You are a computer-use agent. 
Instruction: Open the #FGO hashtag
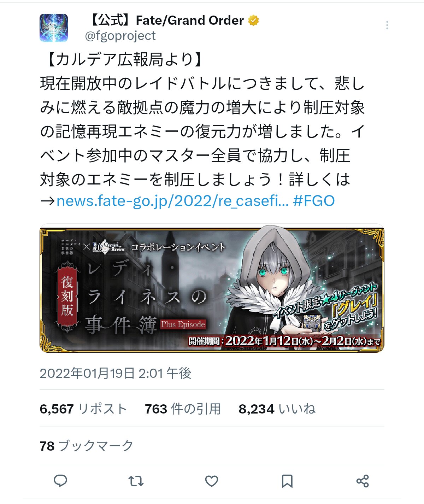(314, 201)
